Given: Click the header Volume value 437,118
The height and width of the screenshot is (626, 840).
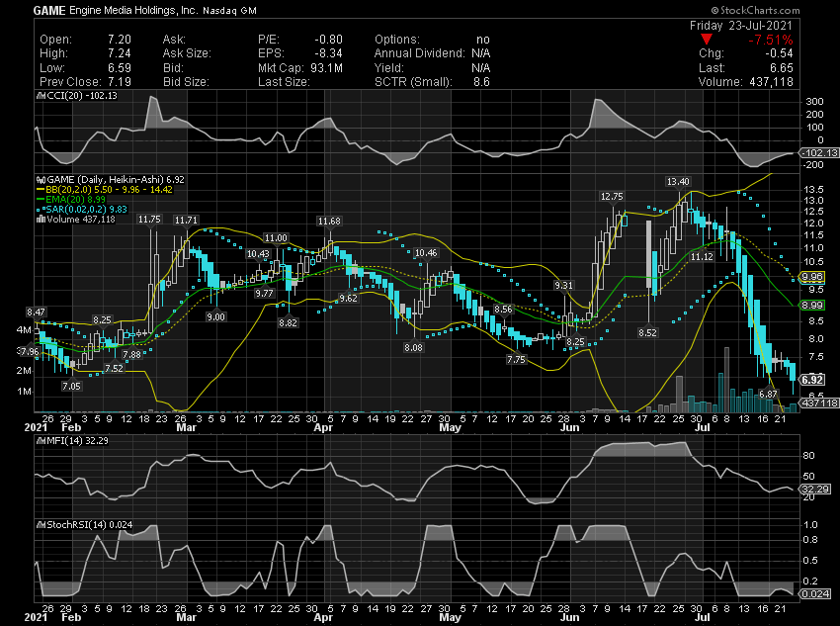Looking at the screenshot, I should [x=771, y=82].
